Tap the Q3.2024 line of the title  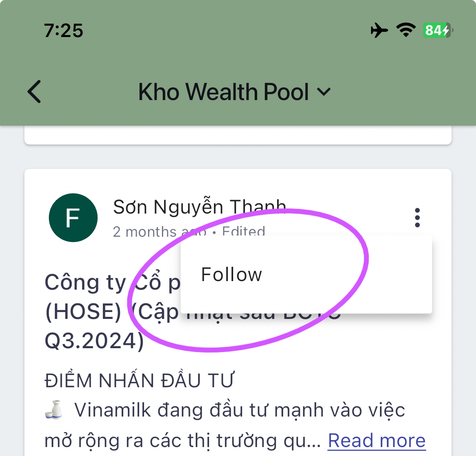[94, 340]
